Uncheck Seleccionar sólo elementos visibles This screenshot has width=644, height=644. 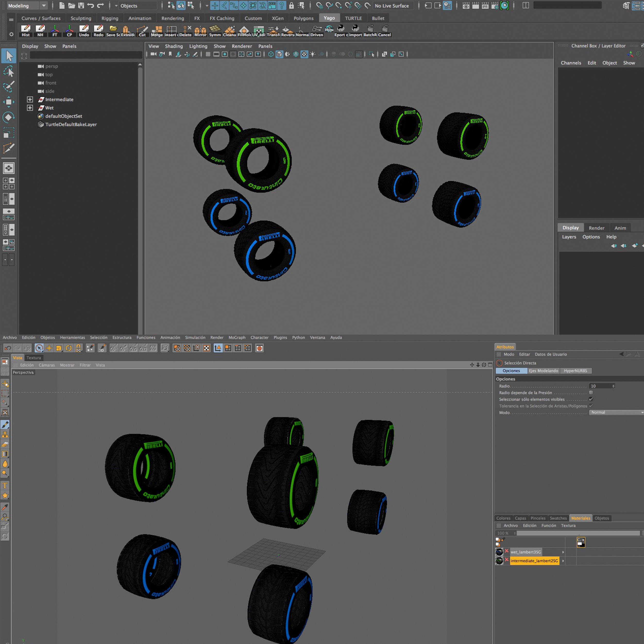591,399
